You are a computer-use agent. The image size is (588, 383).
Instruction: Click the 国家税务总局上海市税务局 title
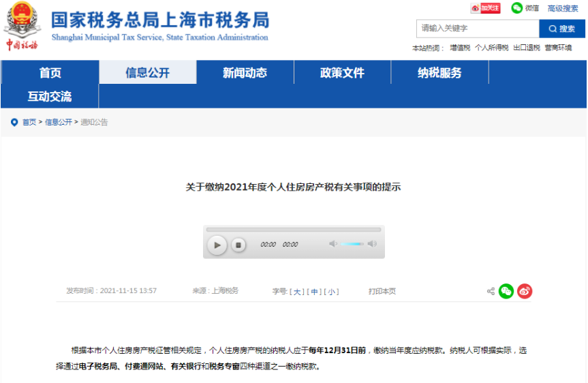(160, 20)
